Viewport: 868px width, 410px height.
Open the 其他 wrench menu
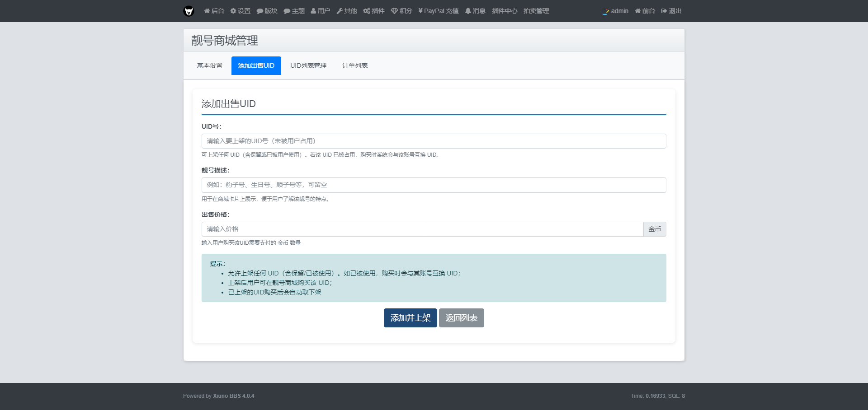point(346,11)
